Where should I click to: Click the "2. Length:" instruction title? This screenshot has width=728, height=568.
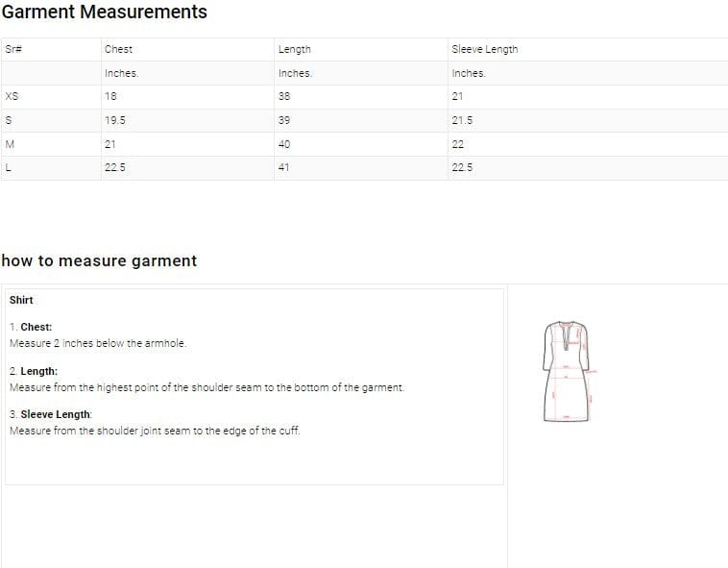point(34,371)
